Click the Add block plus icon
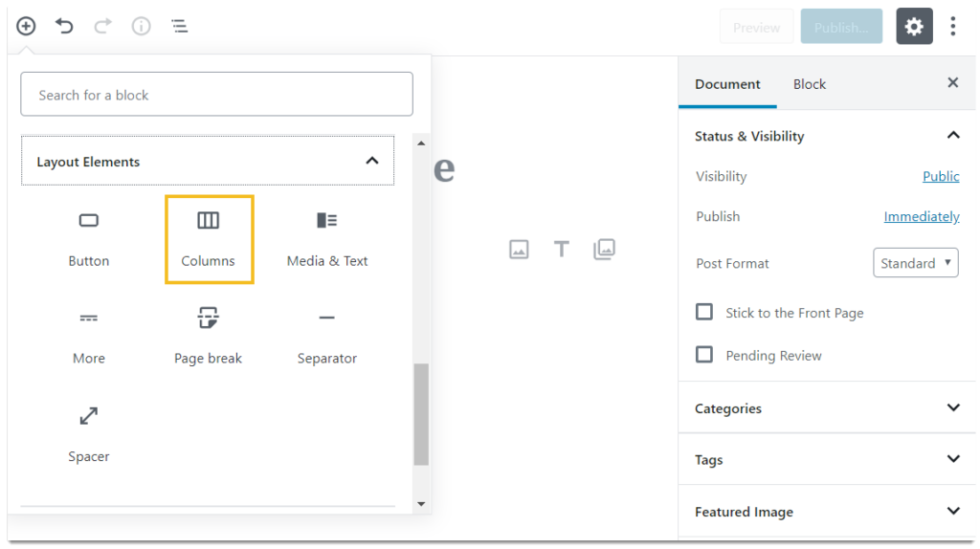Viewport: 980px width, 549px height. [x=26, y=27]
